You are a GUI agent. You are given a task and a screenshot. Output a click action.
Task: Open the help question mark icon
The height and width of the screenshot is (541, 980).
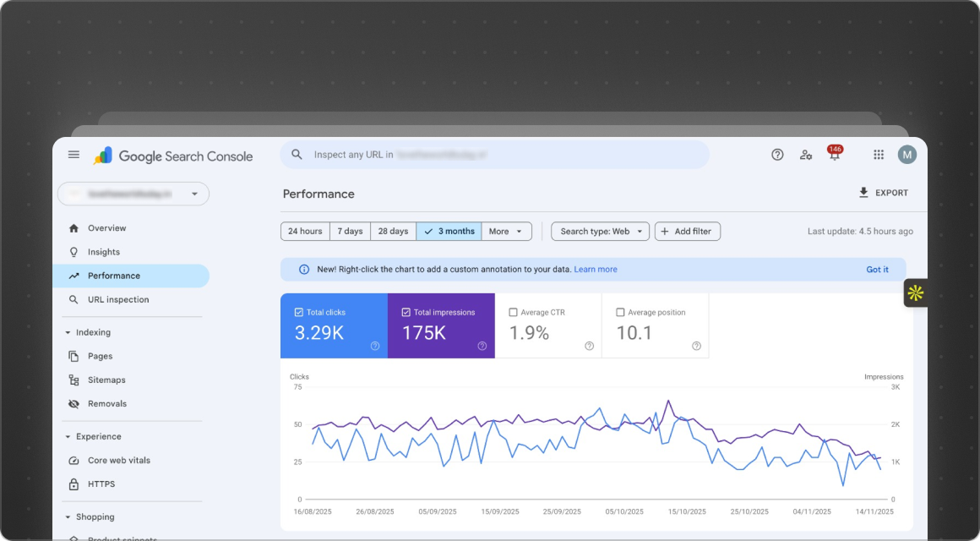(x=777, y=155)
